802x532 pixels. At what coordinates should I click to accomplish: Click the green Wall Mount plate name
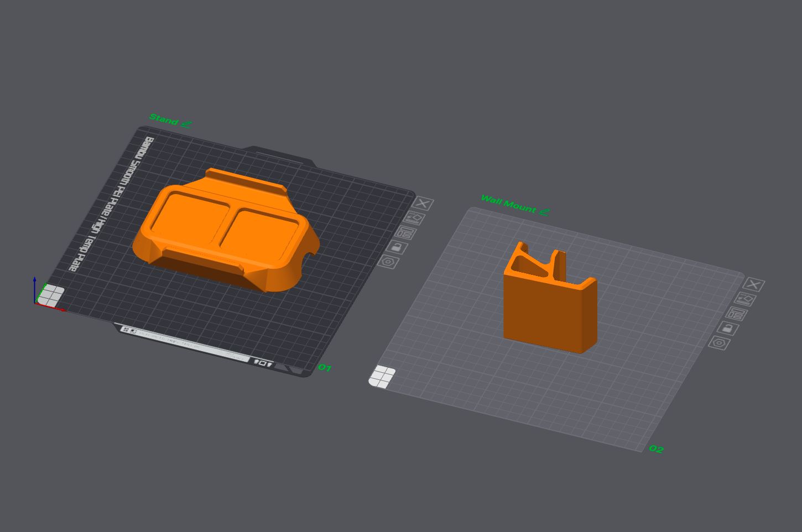(x=508, y=204)
